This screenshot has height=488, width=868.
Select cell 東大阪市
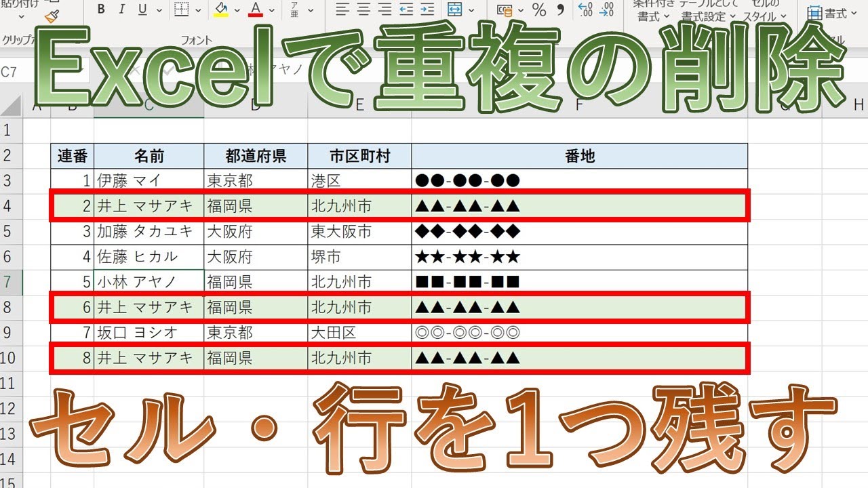click(x=359, y=231)
